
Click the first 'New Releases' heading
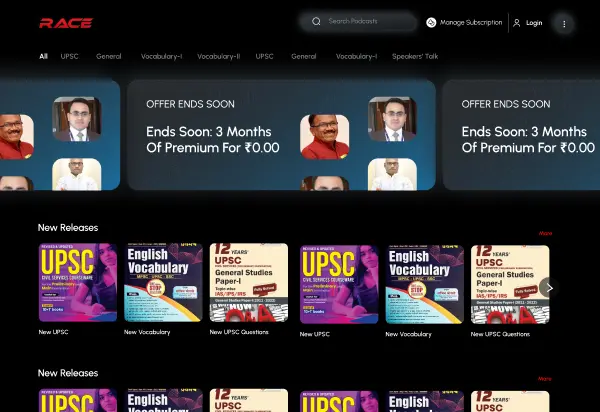(x=68, y=228)
